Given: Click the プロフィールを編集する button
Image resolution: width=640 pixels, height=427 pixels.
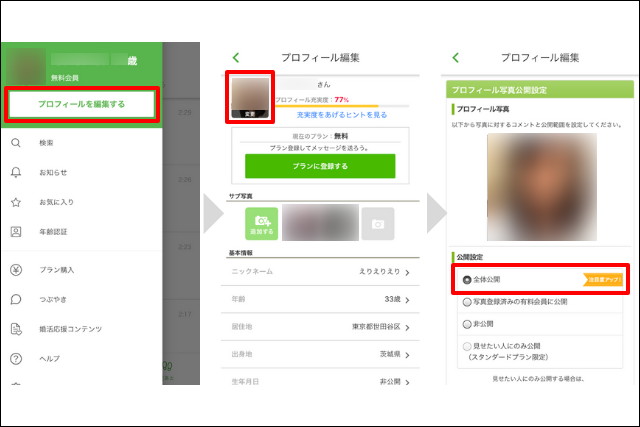Looking at the screenshot, I should click(x=82, y=104).
